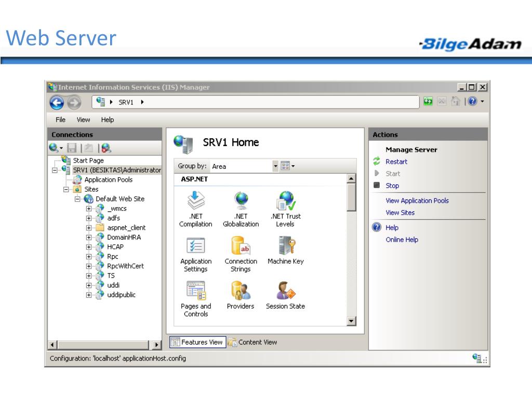
Task: Open the Help menu
Action: tap(107, 120)
